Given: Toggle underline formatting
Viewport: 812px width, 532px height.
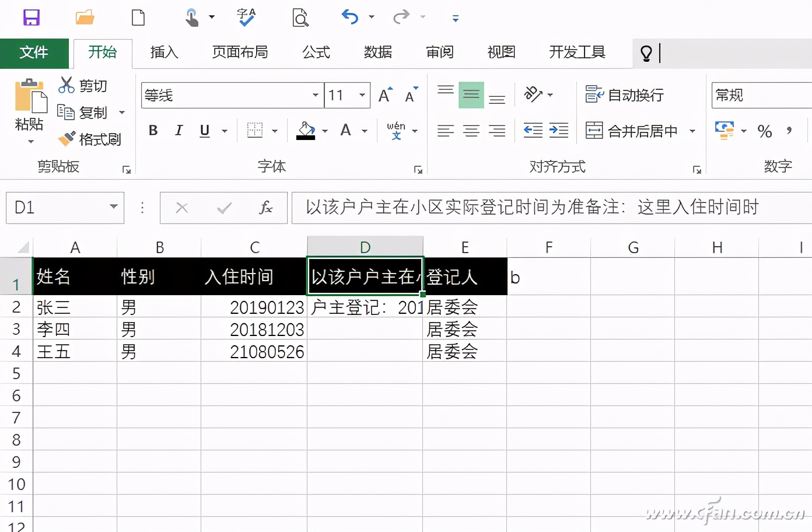Looking at the screenshot, I should [x=205, y=131].
